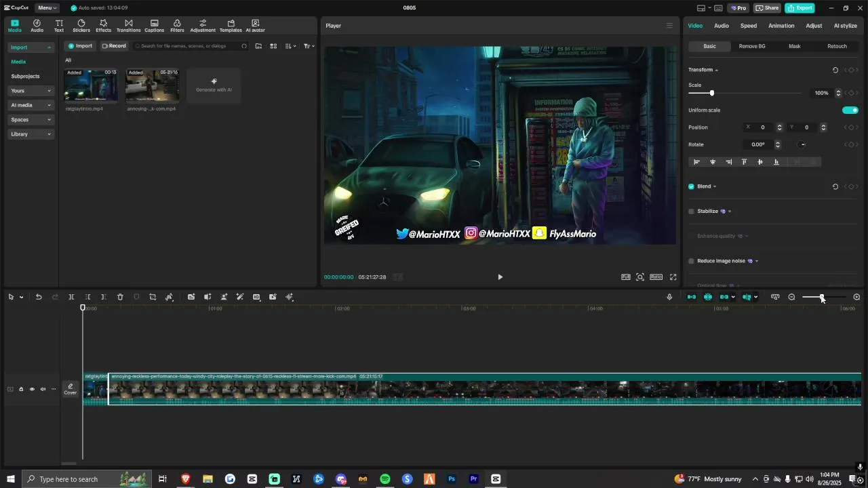Click the player hamburger menu icon
This screenshot has width=868, height=488.
(x=669, y=26)
